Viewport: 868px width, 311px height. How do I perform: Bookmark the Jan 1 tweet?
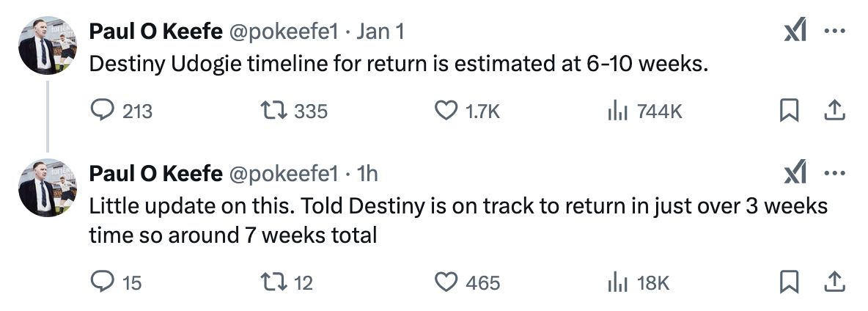coord(788,111)
